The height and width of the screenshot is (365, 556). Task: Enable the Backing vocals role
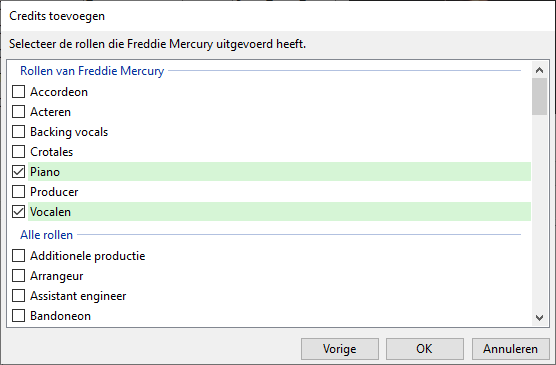(x=18, y=132)
